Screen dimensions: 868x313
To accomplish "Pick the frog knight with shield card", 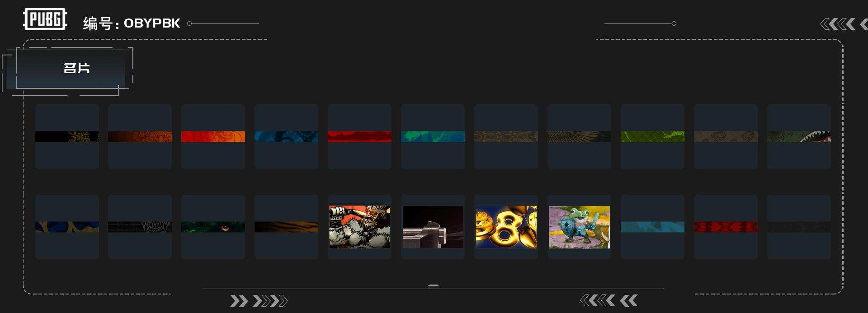I will point(580,227).
